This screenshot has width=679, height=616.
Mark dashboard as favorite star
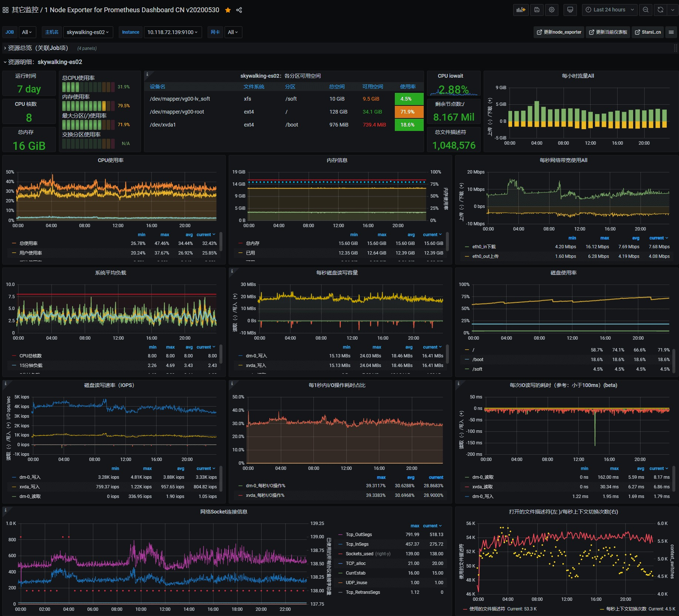click(x=228, y=10)
